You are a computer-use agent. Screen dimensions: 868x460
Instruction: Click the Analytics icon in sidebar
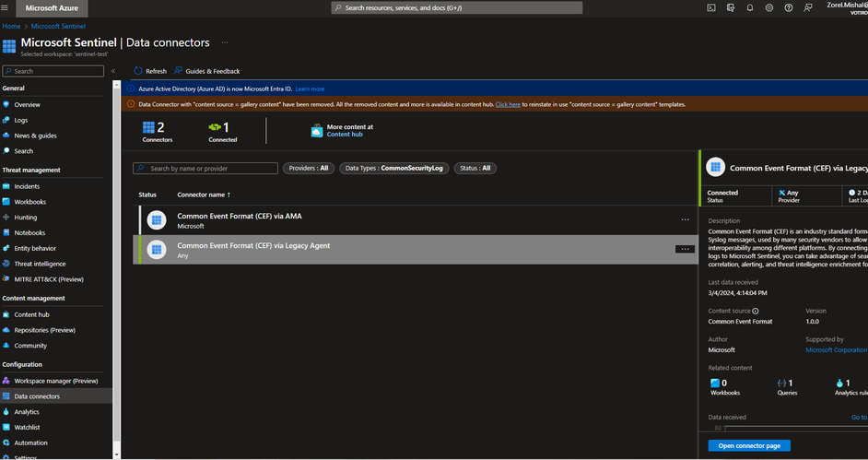[6, 412]
